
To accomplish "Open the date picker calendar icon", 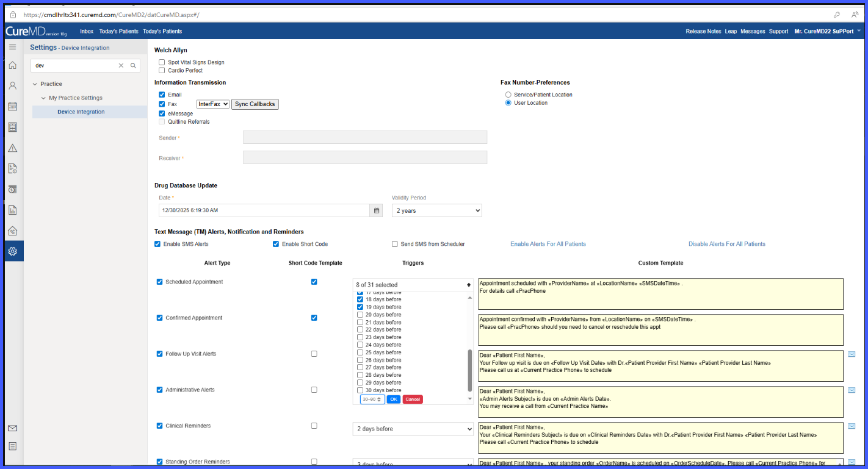I will [377, 210].
